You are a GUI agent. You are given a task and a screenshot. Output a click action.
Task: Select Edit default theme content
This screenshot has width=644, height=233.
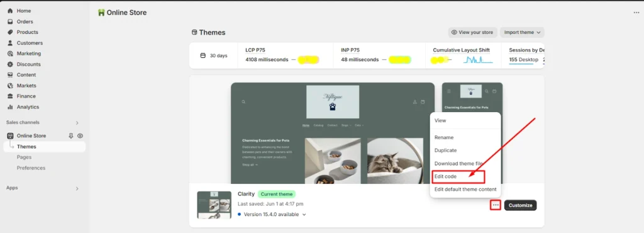click(x=465, y=190)
